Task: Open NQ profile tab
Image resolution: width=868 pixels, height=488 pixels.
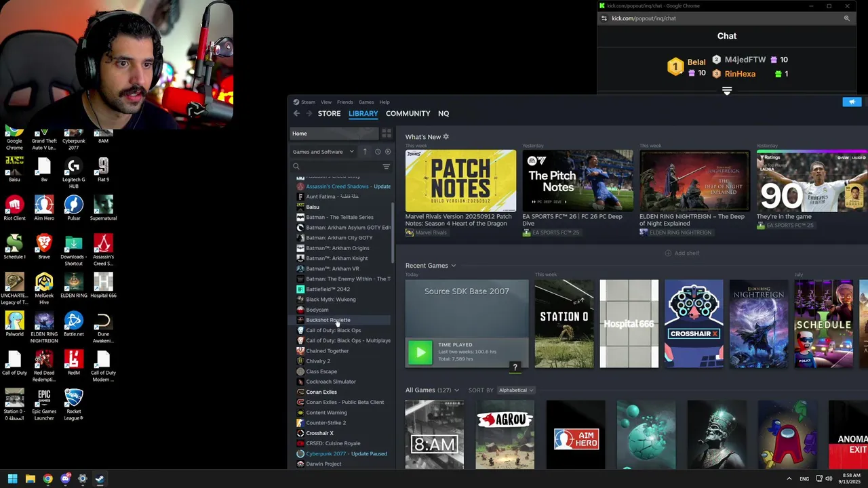Action: (x=443, y=113)
